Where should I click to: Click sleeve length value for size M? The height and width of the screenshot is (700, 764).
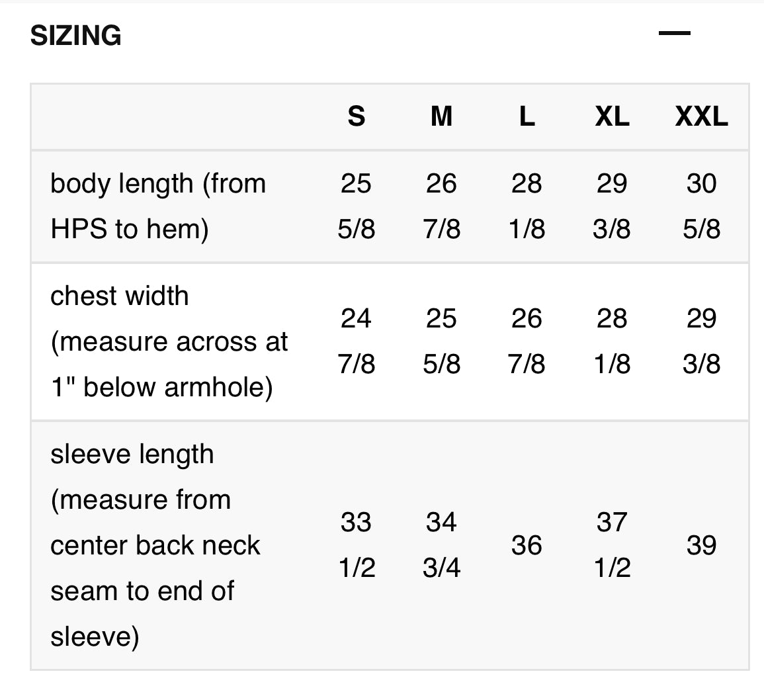coord(441,545)
